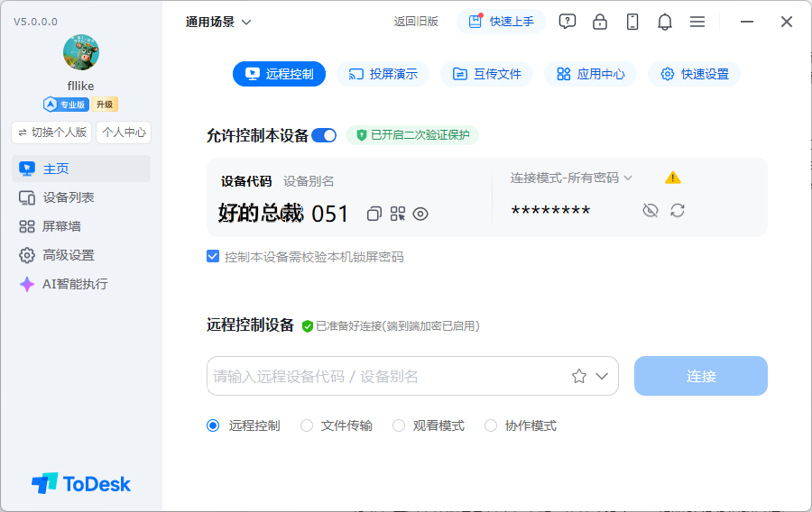Click 已开启二次验证保护 badge

coord(412,135)
